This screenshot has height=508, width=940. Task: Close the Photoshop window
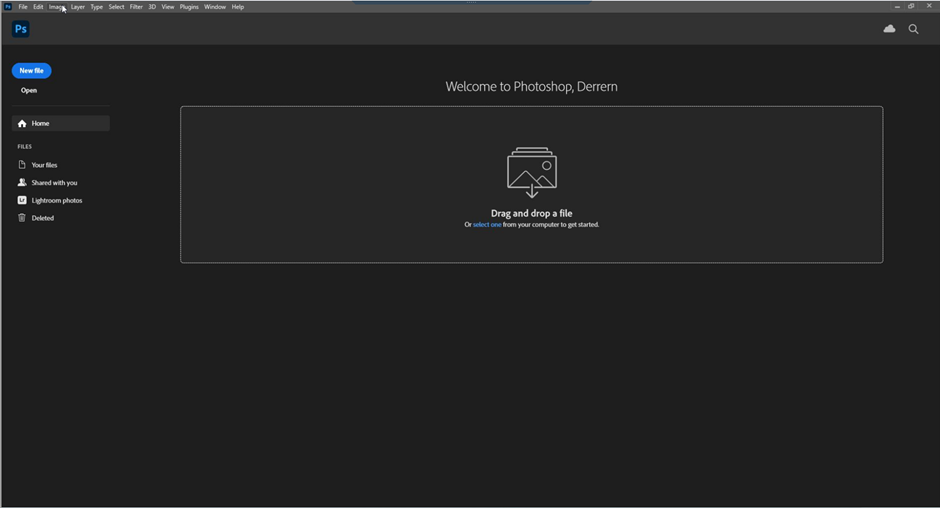tap(929, 6)
